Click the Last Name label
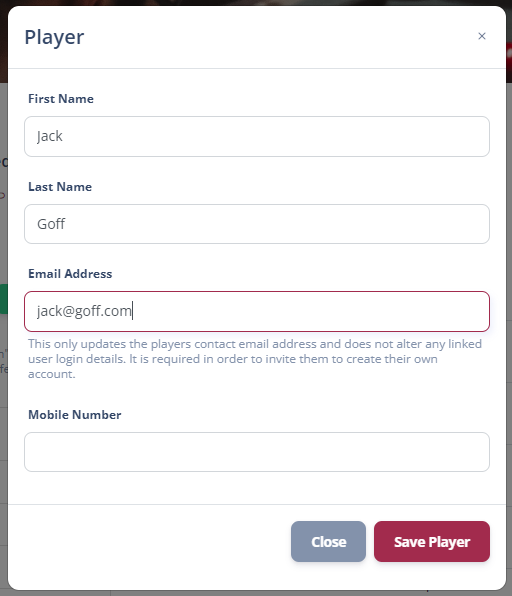The image size is (512, 596). (60, 187)
